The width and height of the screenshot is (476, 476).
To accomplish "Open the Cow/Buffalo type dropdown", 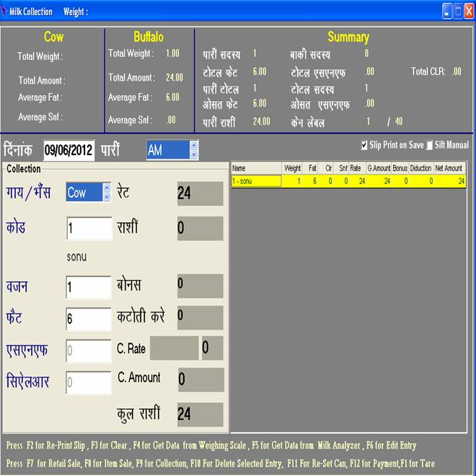I will (x=107, y=192).
